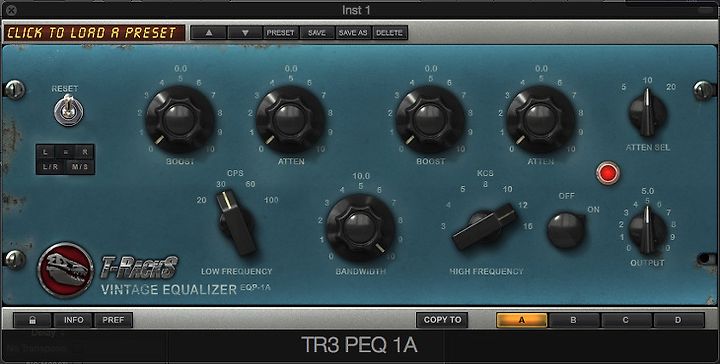The width and height of the screenshot is (720, 364).
Task: Click the TR3 PEQ 1A plugin name
Action: pyautogui.click(x=359, y=345)
